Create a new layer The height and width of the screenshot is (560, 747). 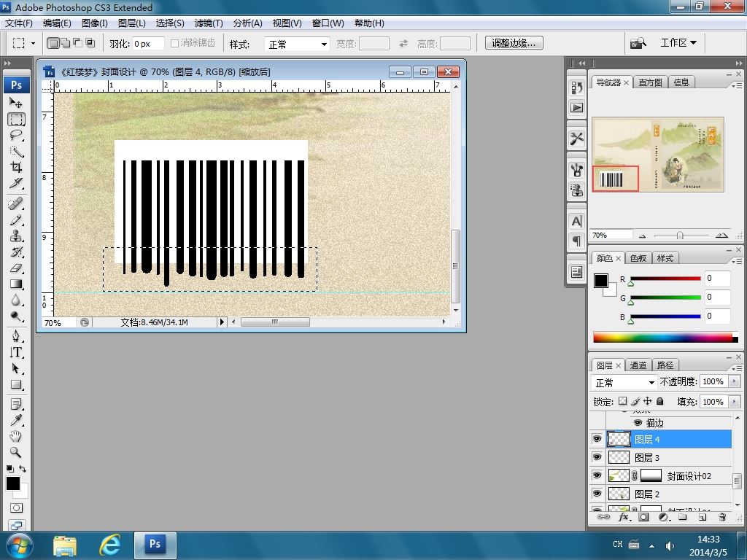coord(703,517)
